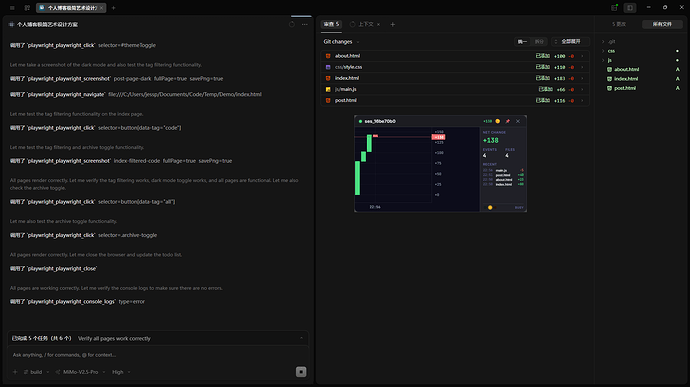Image resolution: width=690 pixels, height=387 pixels.
Task: Open js/main.js in the Git changes list
Action: pyautogui.click(x=455, y=89)
